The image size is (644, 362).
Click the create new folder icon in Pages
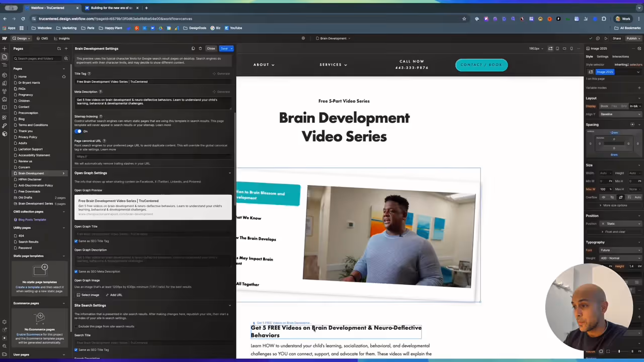coord(59,49)
